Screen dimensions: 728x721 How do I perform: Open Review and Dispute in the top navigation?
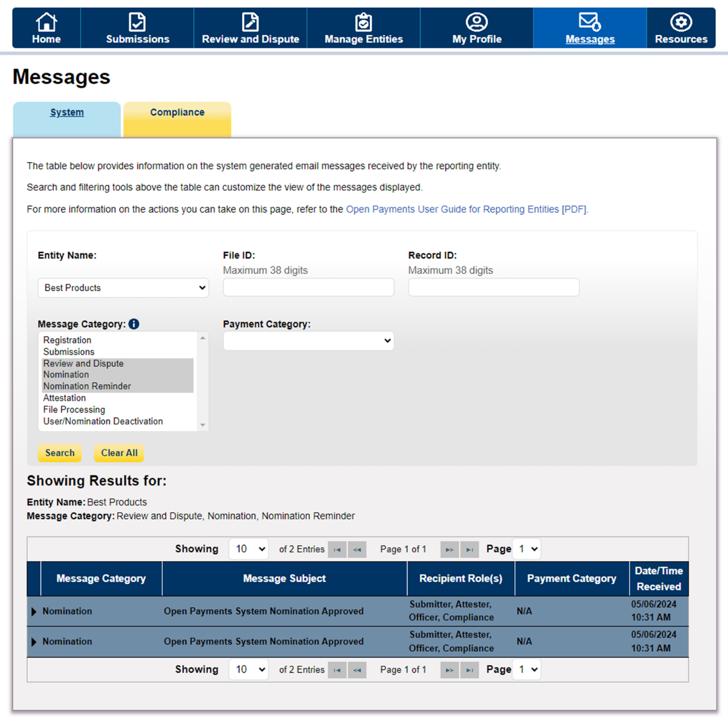point(250,28)
